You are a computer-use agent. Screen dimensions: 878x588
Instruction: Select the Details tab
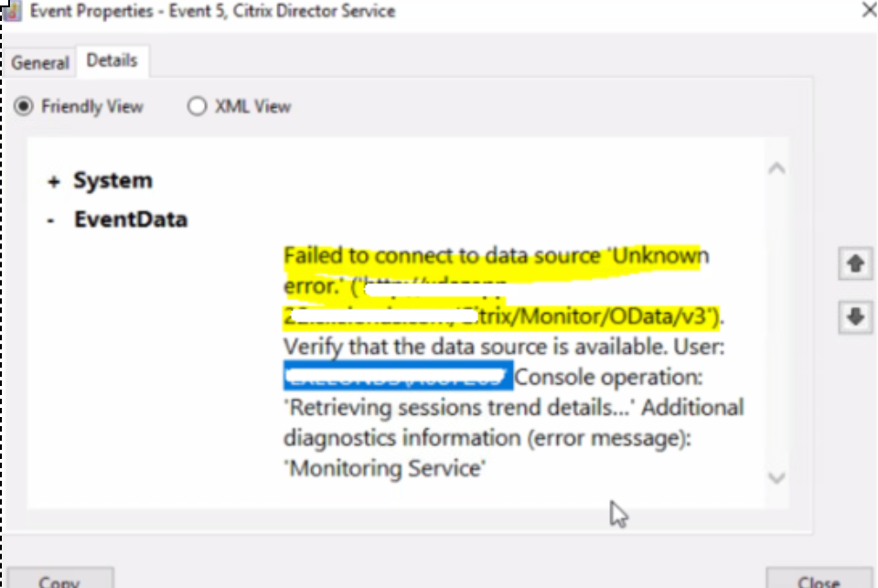coord(112,60)
